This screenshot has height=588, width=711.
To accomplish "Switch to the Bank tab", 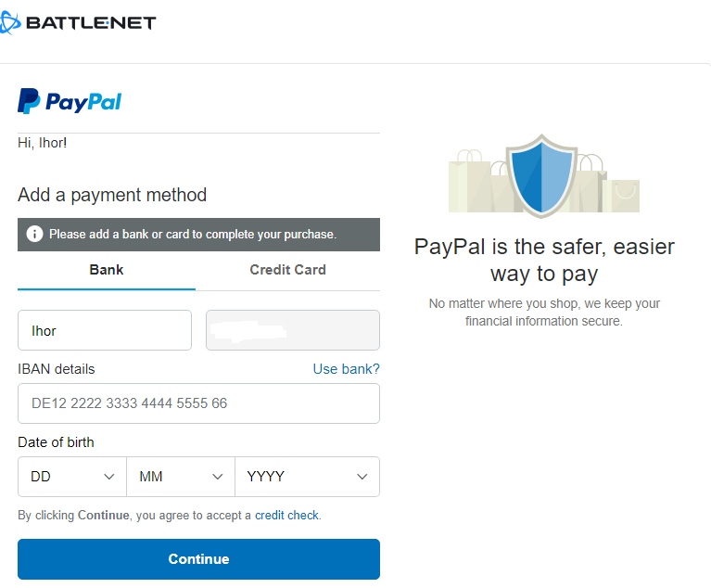I will pyautogui.click(x=107, y=270).
